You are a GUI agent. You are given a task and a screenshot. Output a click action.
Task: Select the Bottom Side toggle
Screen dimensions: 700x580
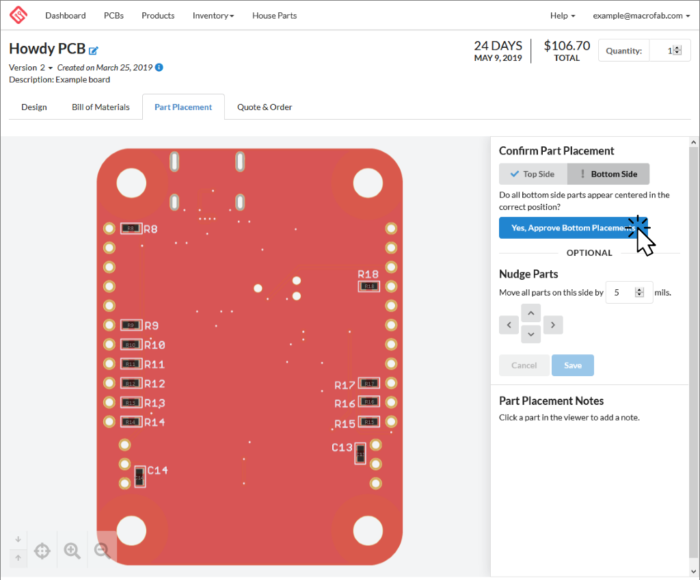(608, 174)
